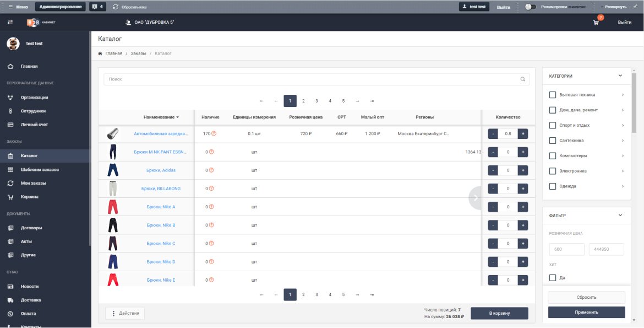The image size is (644, 328).
Task: Check the Компьютеры category
Action: (553, 155)
